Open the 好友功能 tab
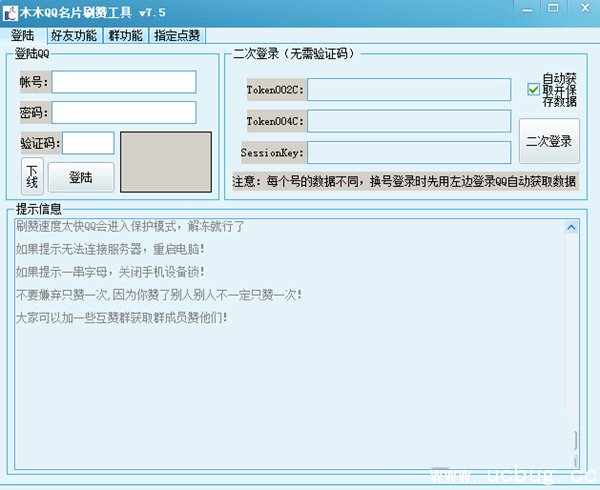 pyautogui.click(x=74, y=36)
